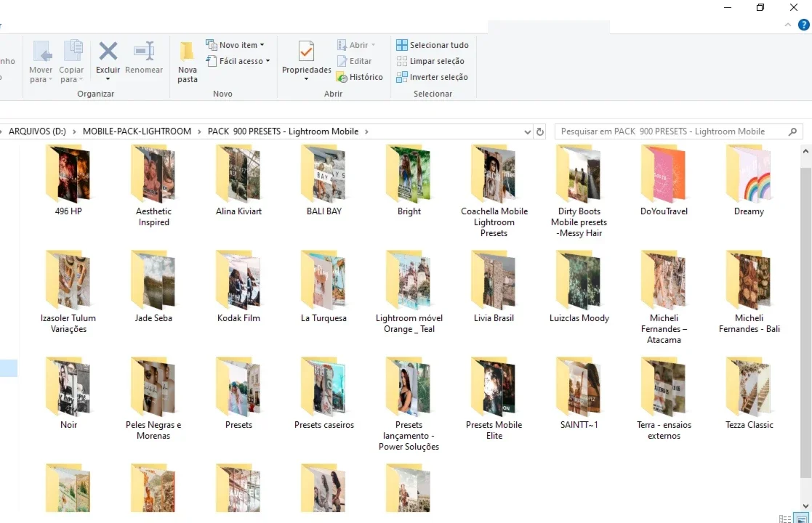Select Micheli Fernandes – Atacama folder
The width and height of the screenshot is (812, 523).
click(x=664, y=298)
